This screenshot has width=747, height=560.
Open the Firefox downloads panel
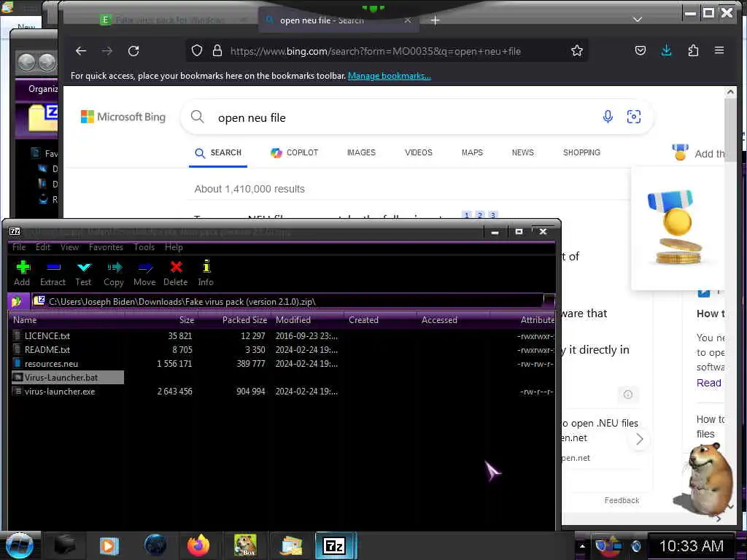click(x=667, y=50)
